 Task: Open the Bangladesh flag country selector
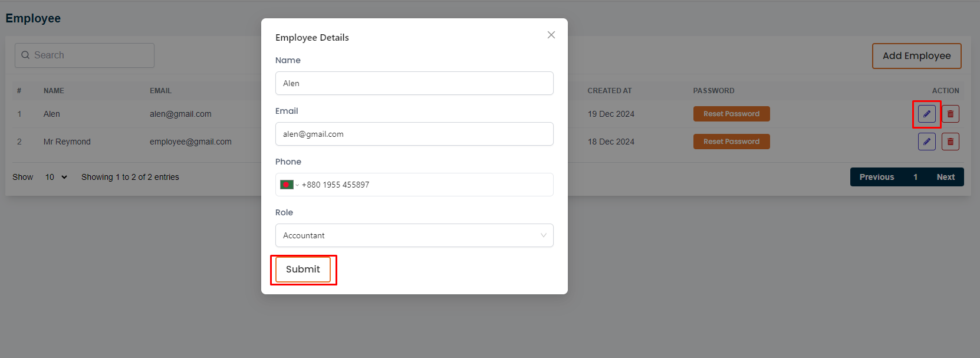[289, 185]
